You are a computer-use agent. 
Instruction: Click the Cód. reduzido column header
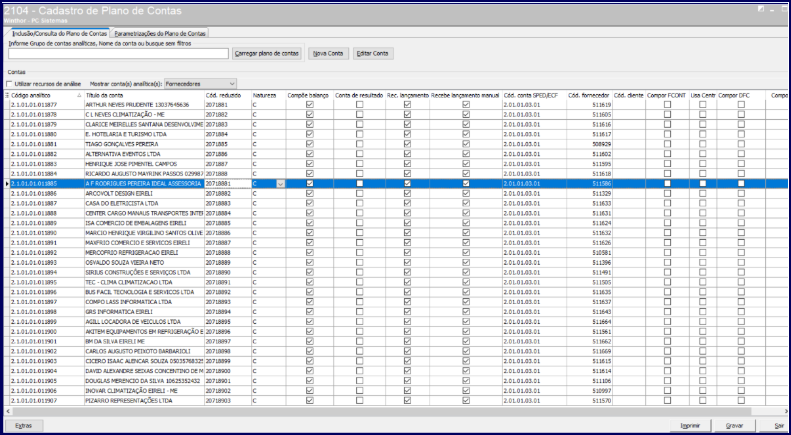click(x=228, y=95)
